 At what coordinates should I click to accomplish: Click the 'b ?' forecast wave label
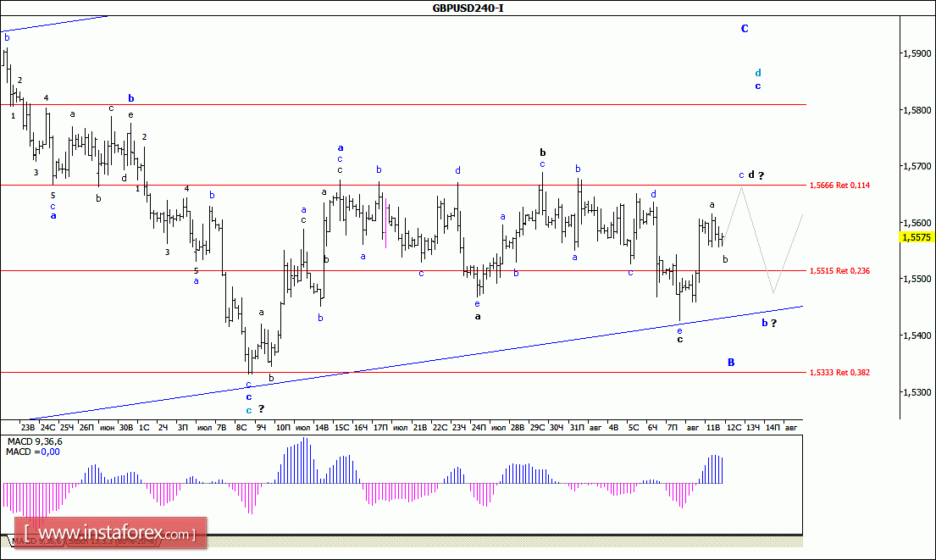coord(769,323)
